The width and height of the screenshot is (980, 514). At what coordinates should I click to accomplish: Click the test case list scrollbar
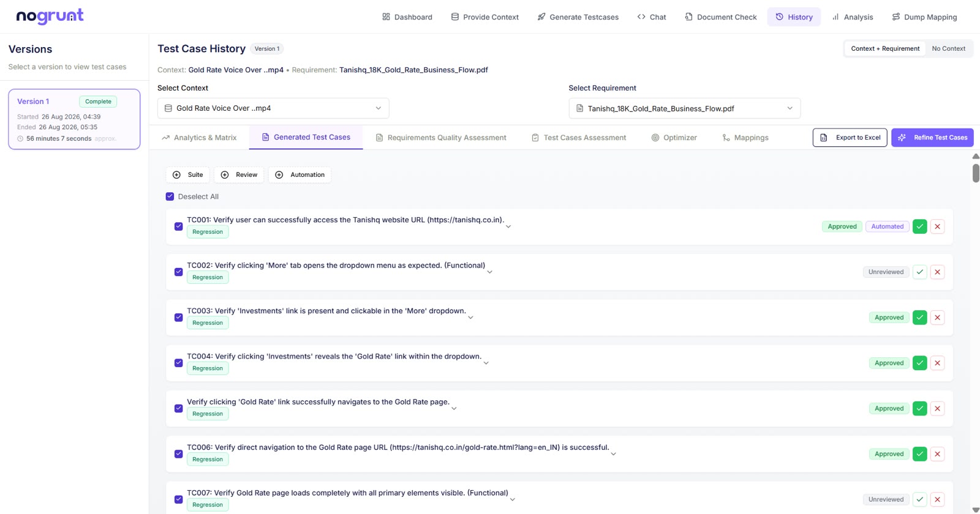pyautogui.click(x=976, y=173)
